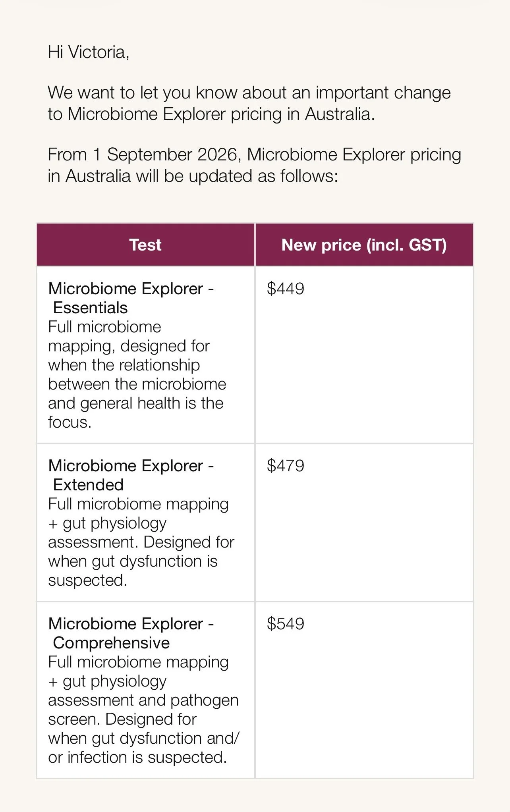Click 'and general health is the focus' text
The height and width of the screenshot is (812, 510).
pos(135,413)
